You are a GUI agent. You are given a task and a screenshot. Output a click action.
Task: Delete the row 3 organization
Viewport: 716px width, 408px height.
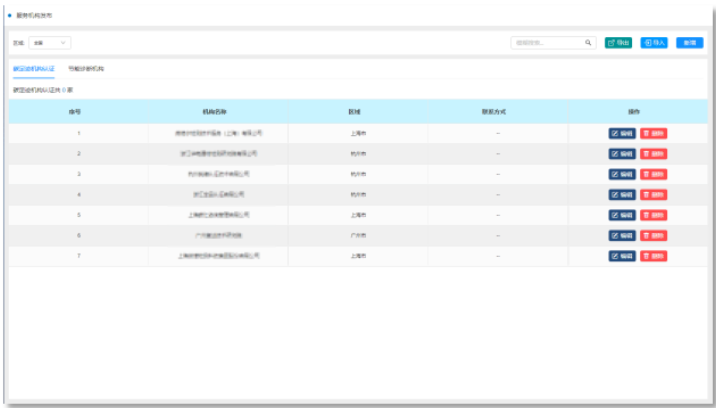pyautogui.click(x=653, y=174)
